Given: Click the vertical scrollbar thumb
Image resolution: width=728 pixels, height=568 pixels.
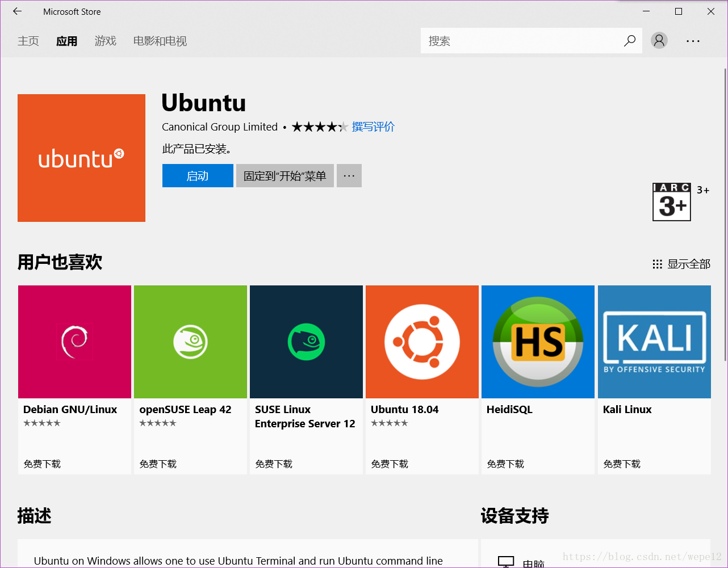Looking at the screenshot, I should (x=725, y=214).
